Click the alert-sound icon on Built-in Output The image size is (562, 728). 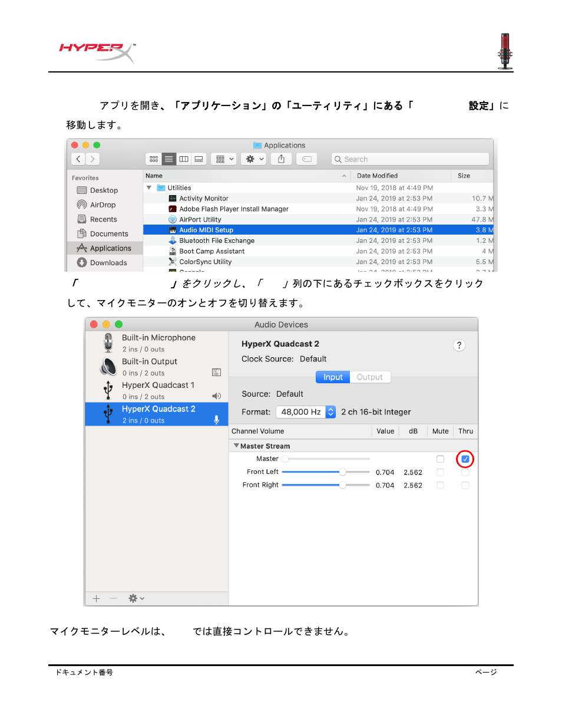(216, 373)
